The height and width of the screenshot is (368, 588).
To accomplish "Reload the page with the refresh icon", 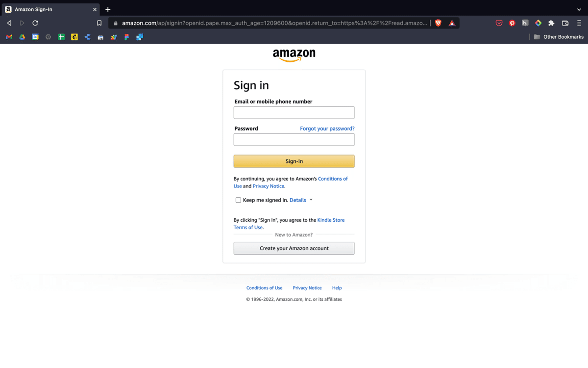I will click(35, 23).
